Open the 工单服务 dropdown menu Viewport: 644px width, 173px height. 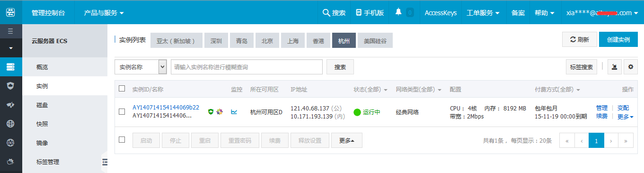tap(483, 13)
